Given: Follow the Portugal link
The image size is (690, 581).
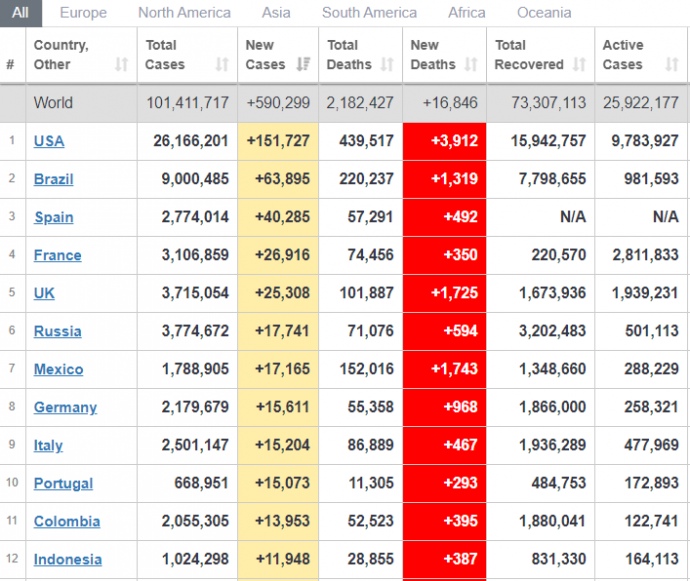Looking at the screenshot, I should pyautogui.click(x=63, y=483).
